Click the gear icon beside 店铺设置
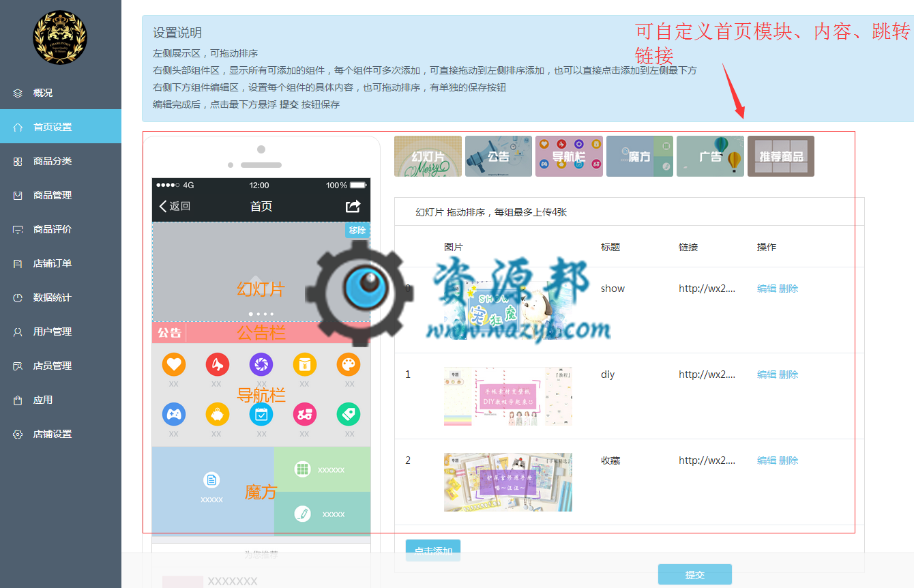The height and width of the screenshot is (588, 914). (x=18, y=434)
